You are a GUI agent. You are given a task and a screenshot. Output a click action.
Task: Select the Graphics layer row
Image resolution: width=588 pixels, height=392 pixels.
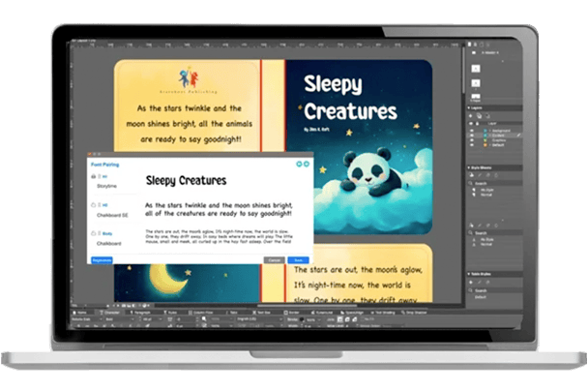pos(495,140)
